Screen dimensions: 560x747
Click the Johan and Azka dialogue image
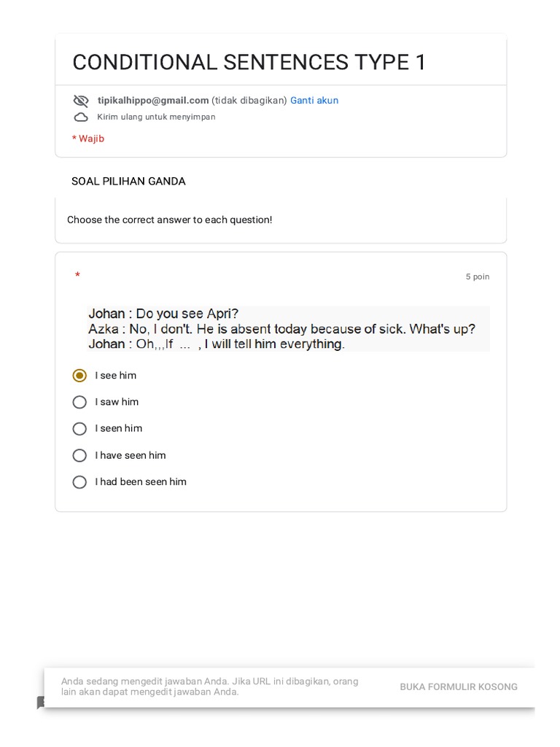[x=288, y=329]
